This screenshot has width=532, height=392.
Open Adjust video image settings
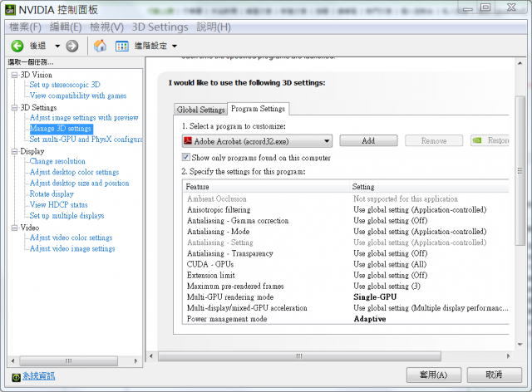point(72,248)
